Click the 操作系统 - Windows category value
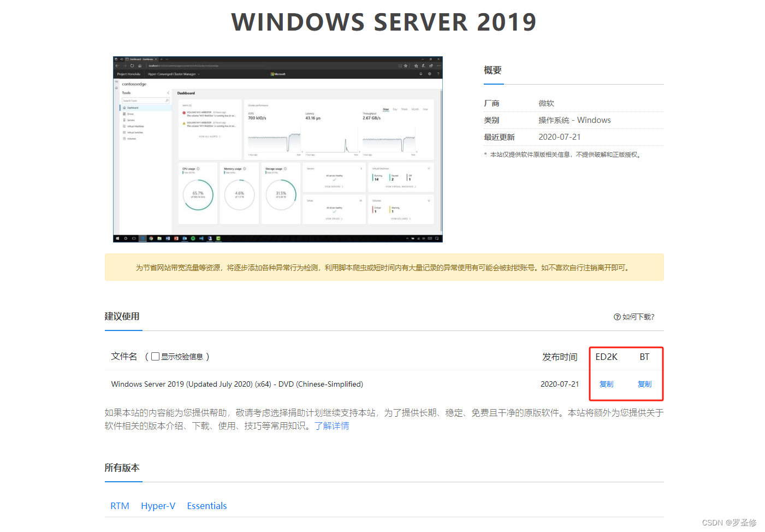The width and height of the screenshot is (765, 532). click(574, 120)
